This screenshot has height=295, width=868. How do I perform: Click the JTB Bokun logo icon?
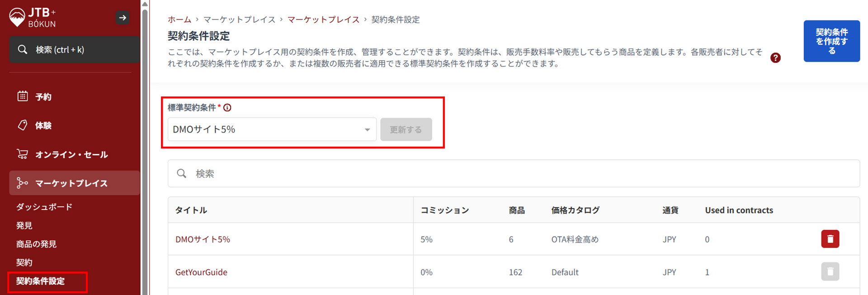click(x=17, y=17)
